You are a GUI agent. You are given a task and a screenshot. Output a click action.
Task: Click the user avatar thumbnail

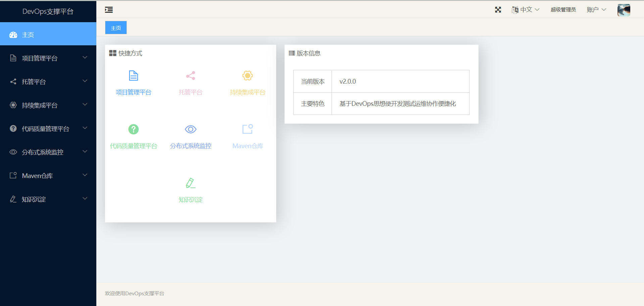click(x=624, y=10)
